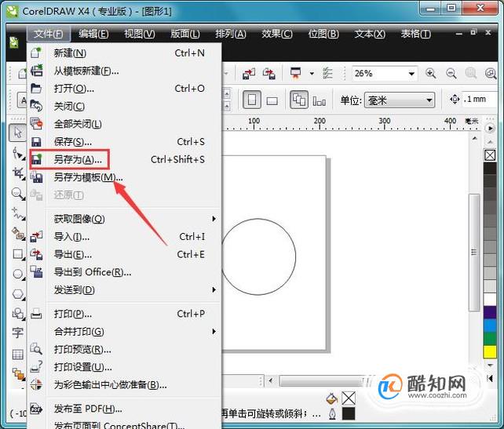Open the 26% zoom level dropdown
Screen dimensions: 504x429
[x=411, y=74]
